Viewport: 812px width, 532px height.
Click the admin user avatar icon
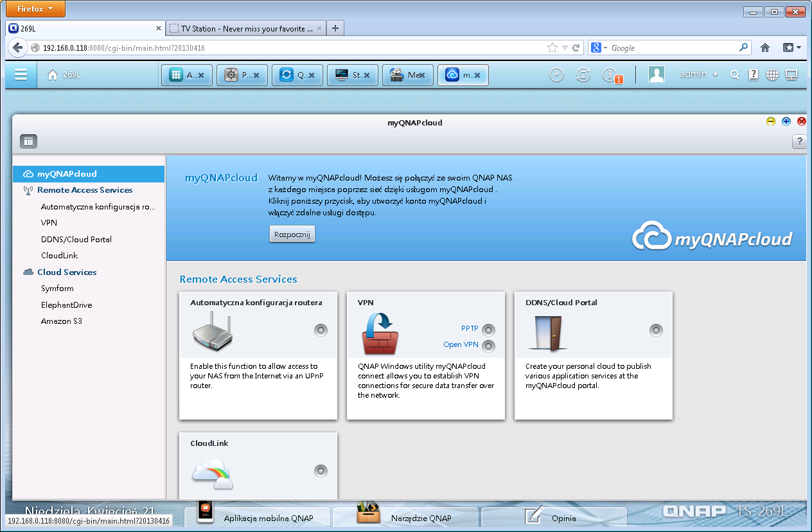click(x=657, y=75)
